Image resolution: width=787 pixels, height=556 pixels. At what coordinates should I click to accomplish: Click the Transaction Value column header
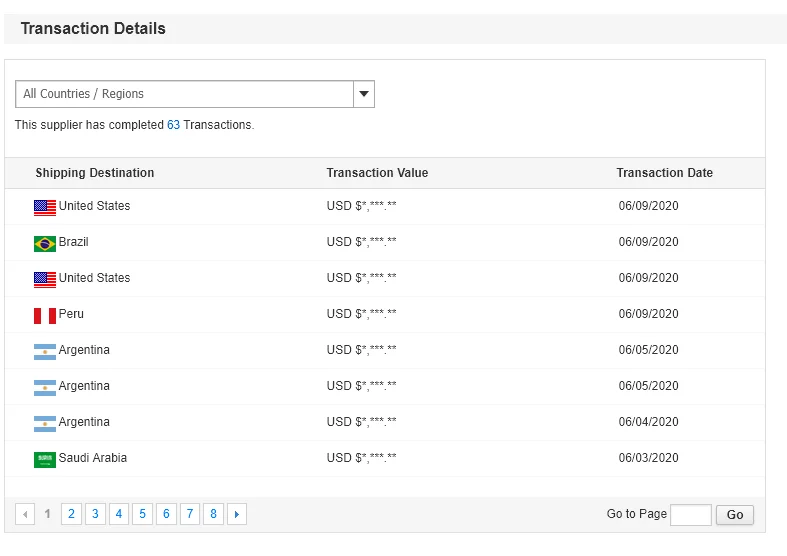pyautogui.click(x=377, y=173)
